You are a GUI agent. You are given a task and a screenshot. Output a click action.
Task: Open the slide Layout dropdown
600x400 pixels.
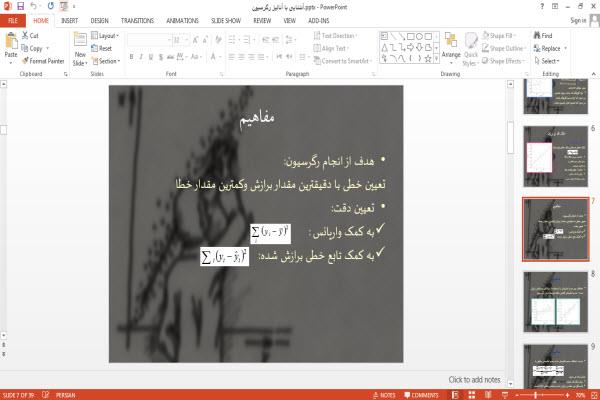point(105,36)
